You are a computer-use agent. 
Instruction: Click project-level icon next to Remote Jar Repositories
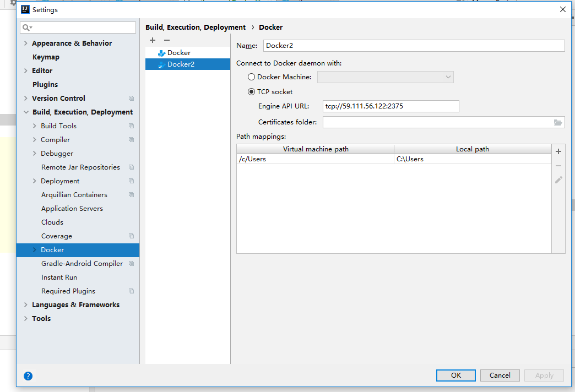coord(131,167)
